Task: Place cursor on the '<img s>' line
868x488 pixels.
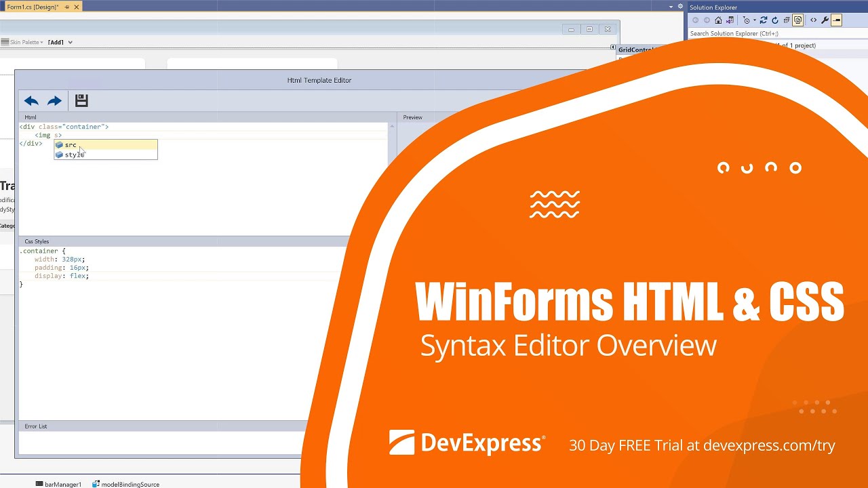Action: pyautogui.click(x=48, y=136)
